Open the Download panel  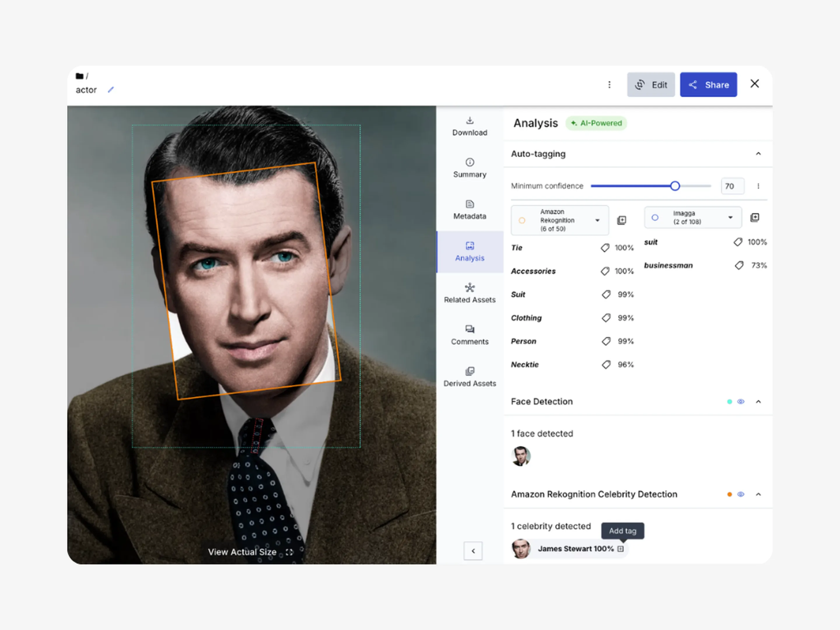pos(470,127)
